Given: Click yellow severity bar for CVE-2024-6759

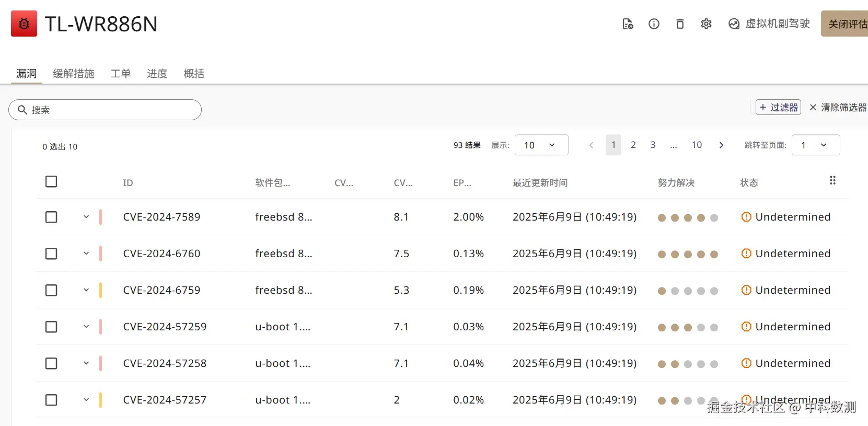Looking at the screenshot, I should pos(100,290).
